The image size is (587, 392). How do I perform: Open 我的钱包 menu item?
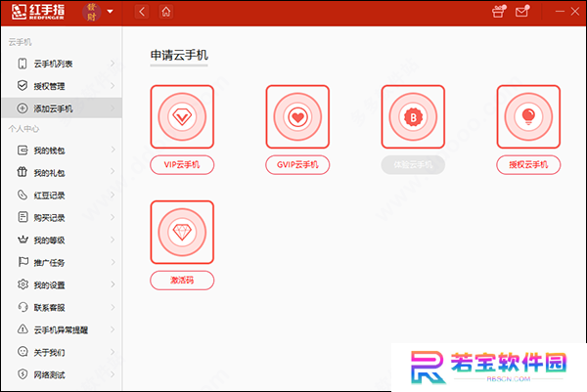tap(62, 151)
